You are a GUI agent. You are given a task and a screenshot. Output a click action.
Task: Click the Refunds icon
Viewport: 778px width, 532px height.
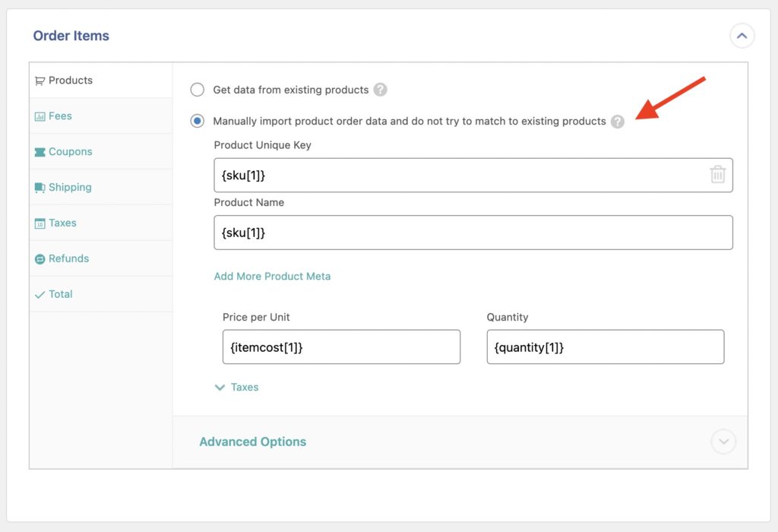coord(43,258)
